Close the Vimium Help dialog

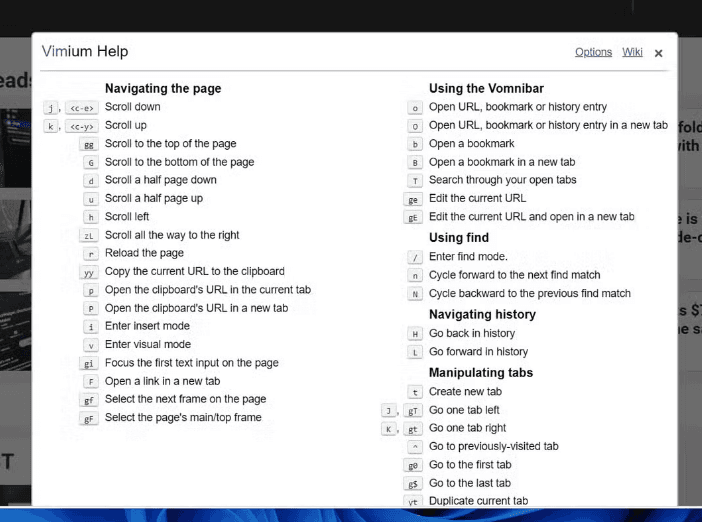[x=658, y=53]
